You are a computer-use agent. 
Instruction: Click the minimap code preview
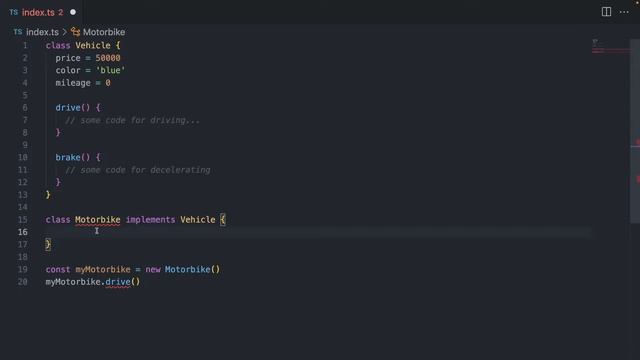[610, 47]
